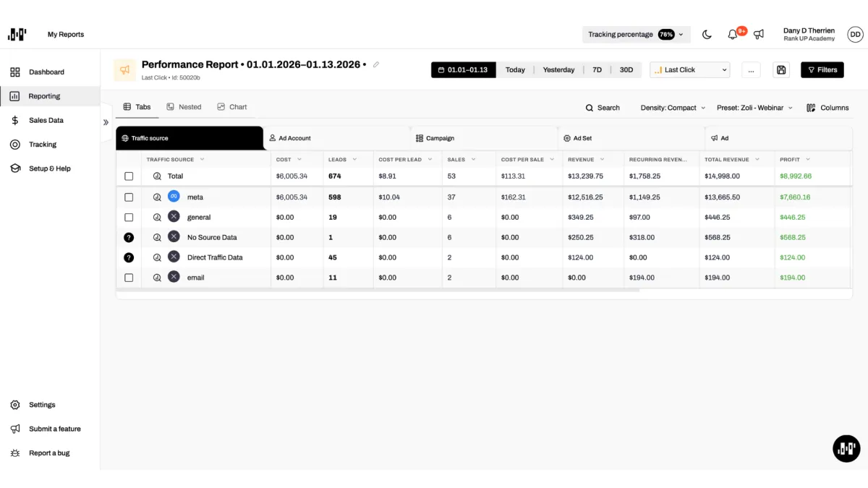This screenshot has height=488, width=868.
Task: Open the Profit column header dropdown
Action: click(808, 159)
